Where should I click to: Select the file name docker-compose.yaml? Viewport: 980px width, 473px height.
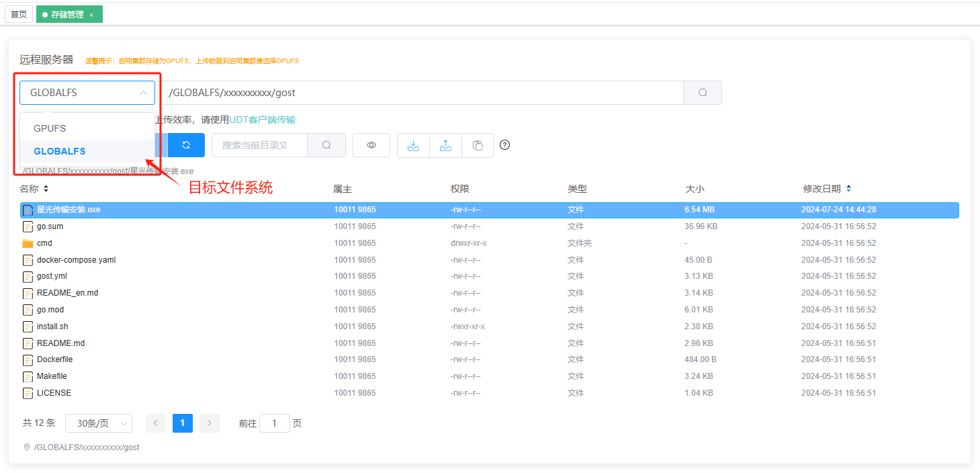coord(77,260)
